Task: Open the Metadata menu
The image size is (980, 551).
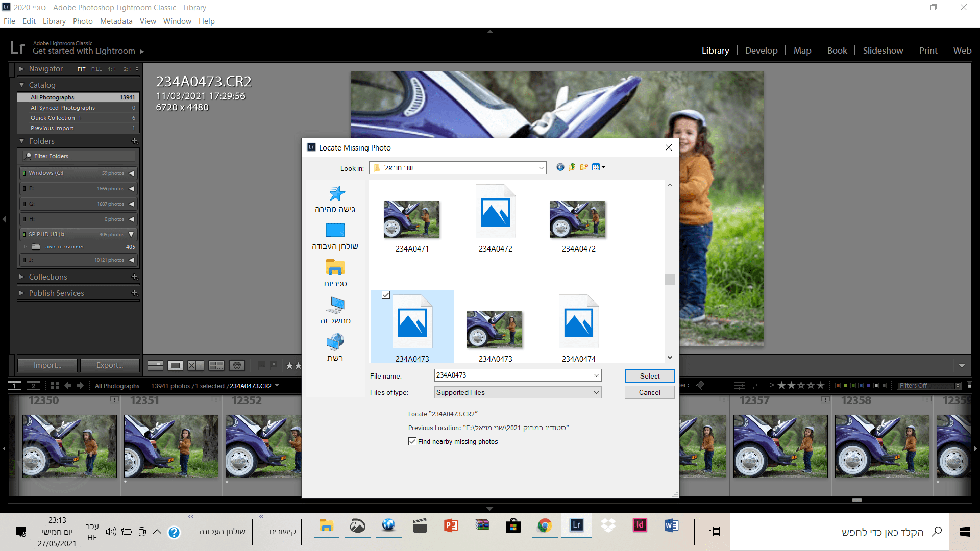Action: click(116, 21)
